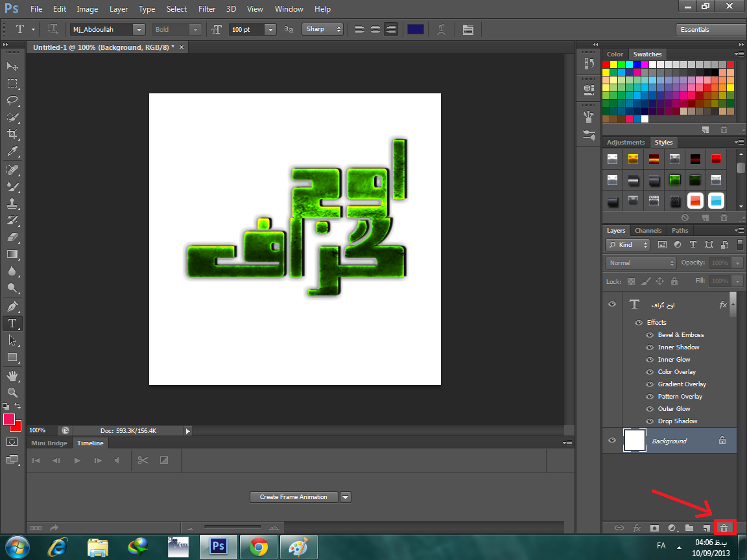Click the delete layer trash icon
The image size is (747, 560).
pyautogui.click(x=724, y=528)
